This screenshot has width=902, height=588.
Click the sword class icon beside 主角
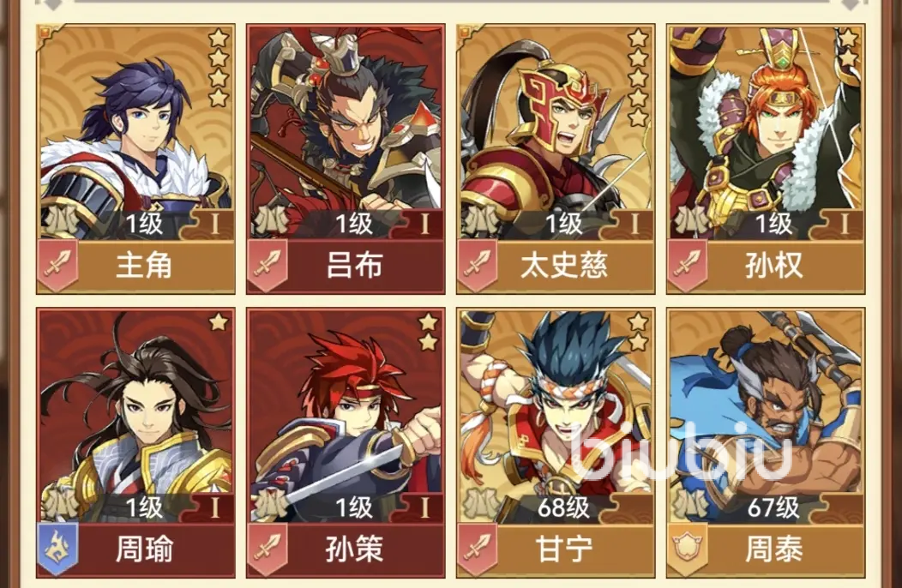point(57,266)
